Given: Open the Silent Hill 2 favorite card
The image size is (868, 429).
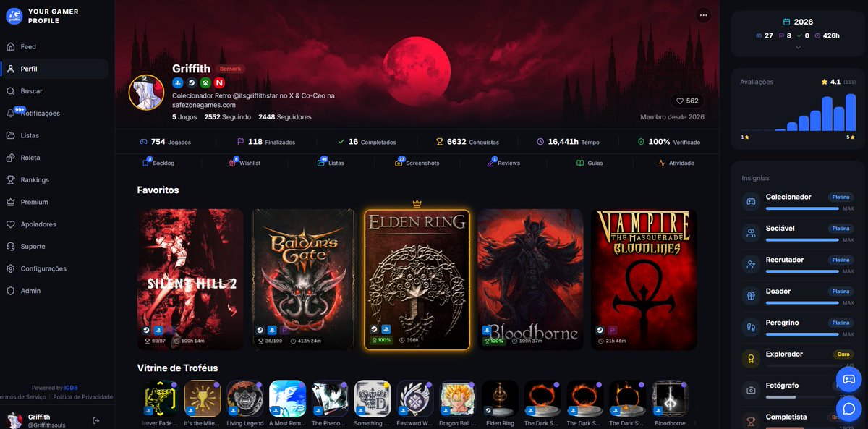Looking at the screenshot, I should click(190, 279).
